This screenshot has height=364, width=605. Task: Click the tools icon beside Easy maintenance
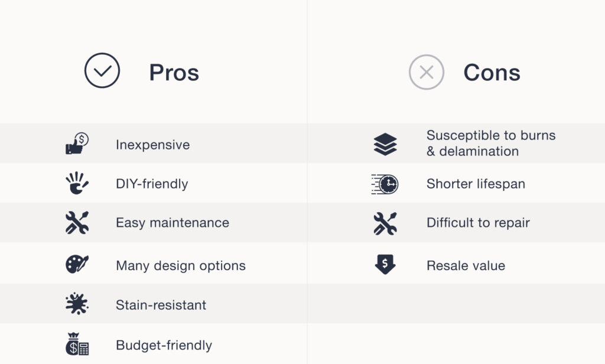[x=77, y=223]
